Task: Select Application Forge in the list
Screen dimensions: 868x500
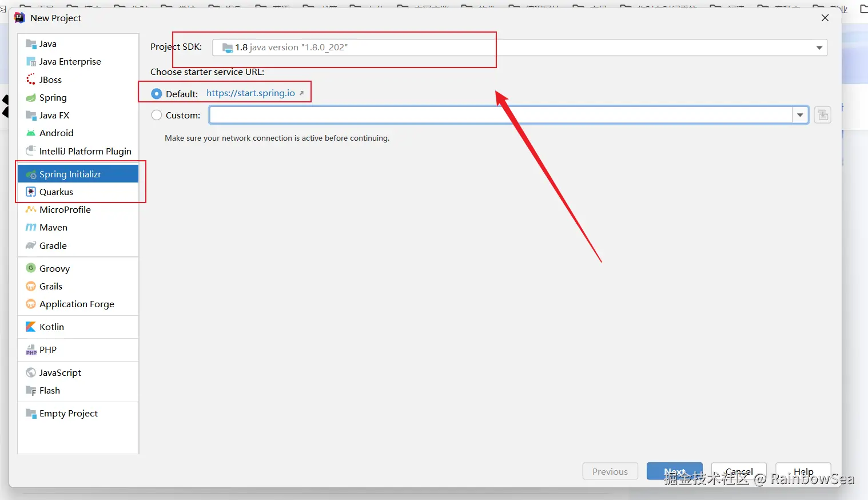Action: click(x=78, y=304)
